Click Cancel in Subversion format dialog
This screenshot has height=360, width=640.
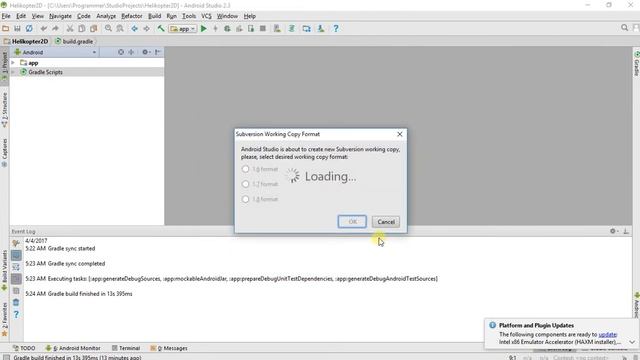[x=386, y=222]
